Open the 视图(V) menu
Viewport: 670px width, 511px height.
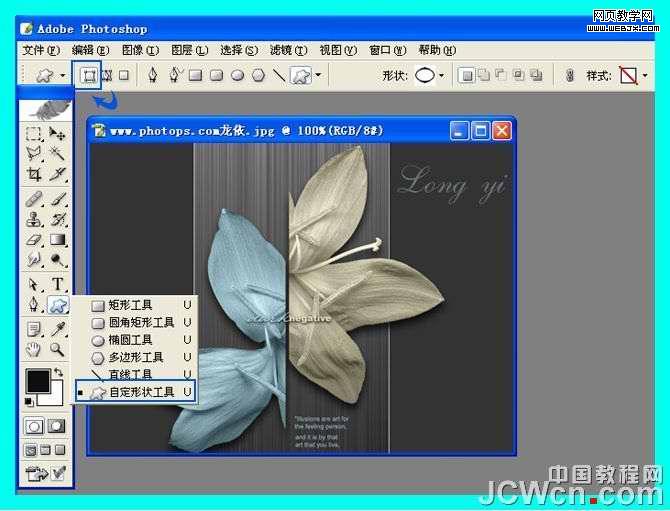[x=338, y=50]
